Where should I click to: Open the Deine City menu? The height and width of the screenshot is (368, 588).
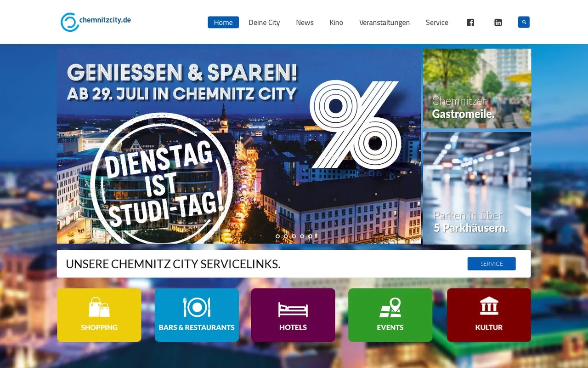264,23
